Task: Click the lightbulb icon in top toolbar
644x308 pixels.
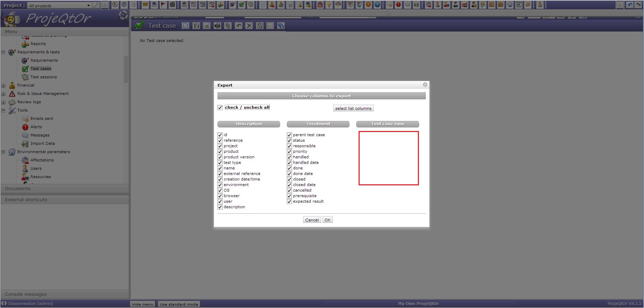Action: coord(329,5)
